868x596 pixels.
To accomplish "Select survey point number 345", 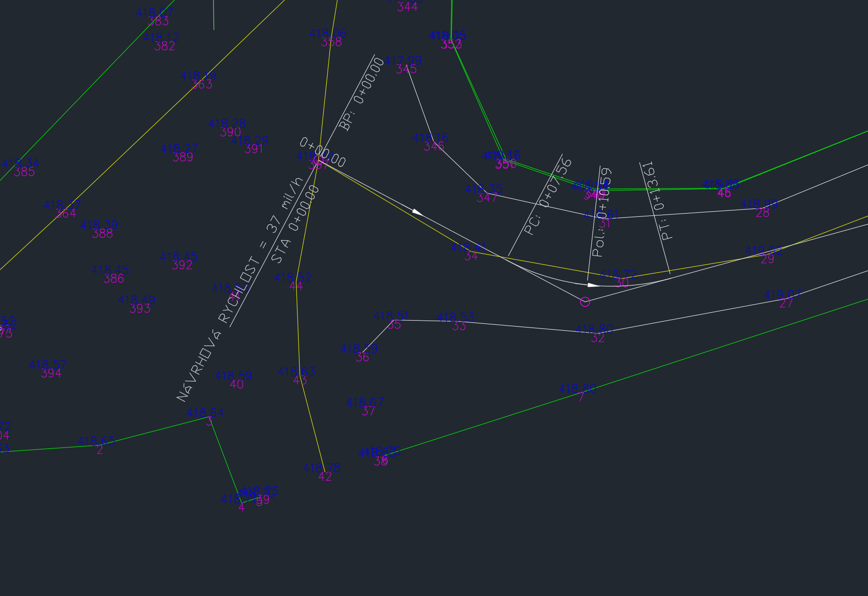I will click(406, 69).
